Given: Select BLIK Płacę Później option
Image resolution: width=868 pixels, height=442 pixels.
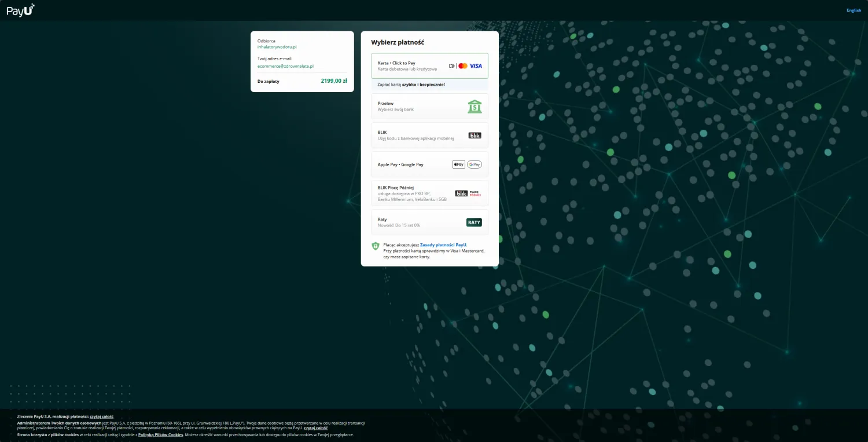Looking at the screenshot, I should pyautogui.click(x=429, y=193).
